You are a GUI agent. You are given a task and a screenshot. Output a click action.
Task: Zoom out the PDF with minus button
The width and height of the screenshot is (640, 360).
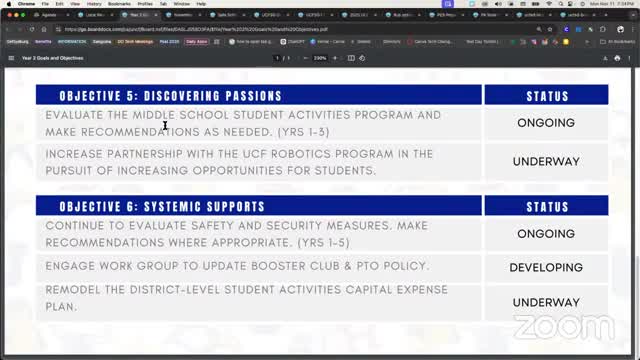305,58
